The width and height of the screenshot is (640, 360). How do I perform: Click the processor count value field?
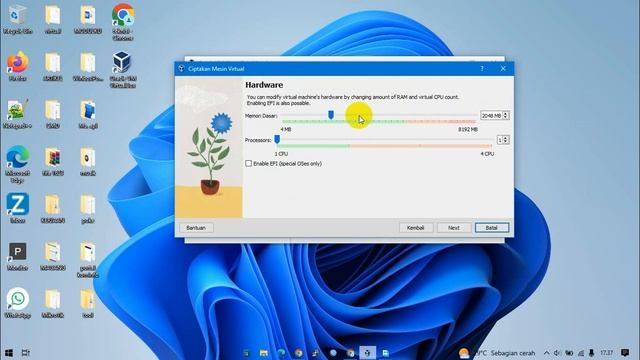[x=500, y=140]
